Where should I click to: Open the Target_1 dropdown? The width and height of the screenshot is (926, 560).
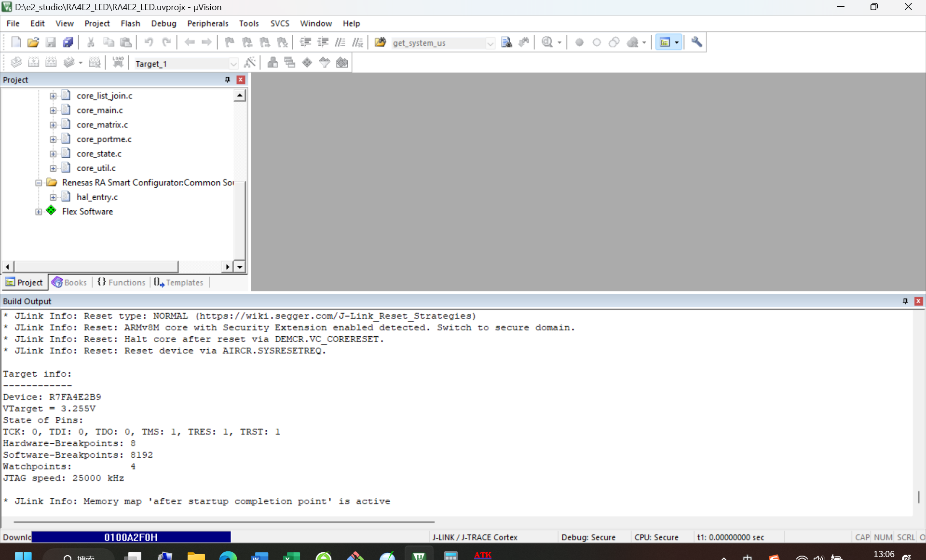[233, 64]
